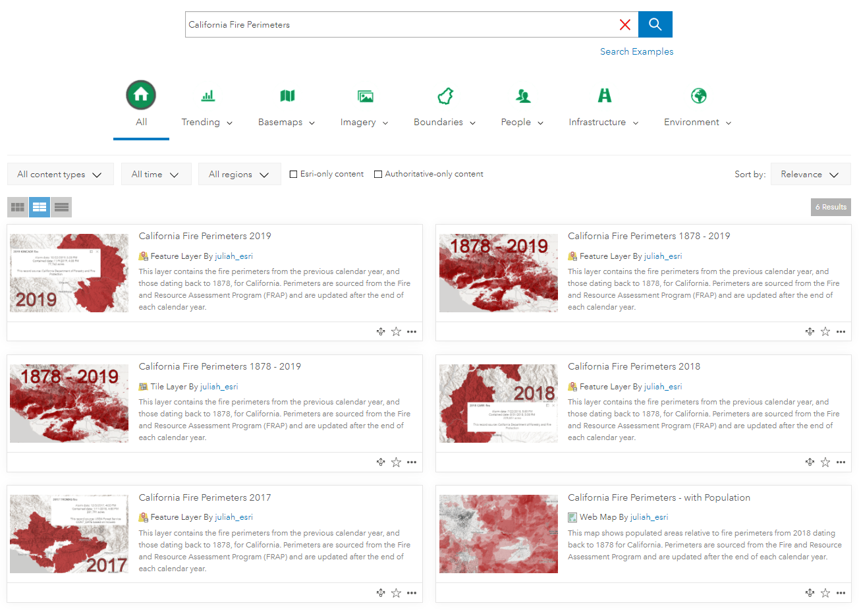The width and height of the screenshot is (859, 616).
Task: Click the Web Map type icon
Action: pyautogui.click(x=572, y=517)
